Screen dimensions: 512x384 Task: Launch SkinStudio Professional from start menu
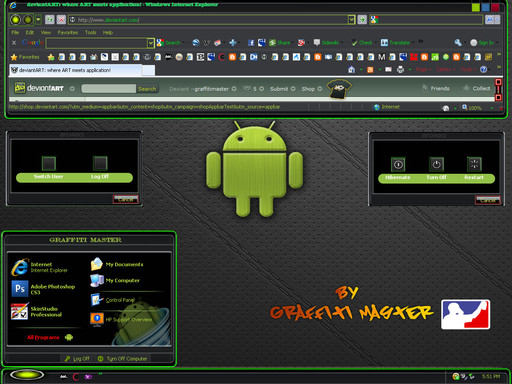19,311
